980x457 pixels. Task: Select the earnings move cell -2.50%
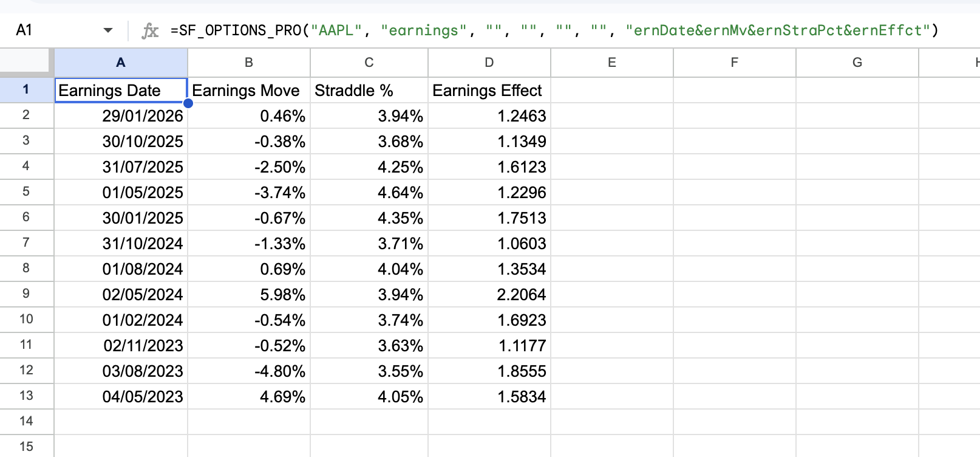tap(249, 167)
